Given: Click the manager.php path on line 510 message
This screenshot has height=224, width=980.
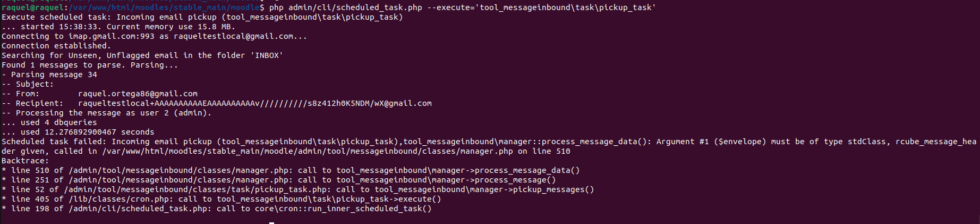Looking at the screenshot, I should point(308,151).
